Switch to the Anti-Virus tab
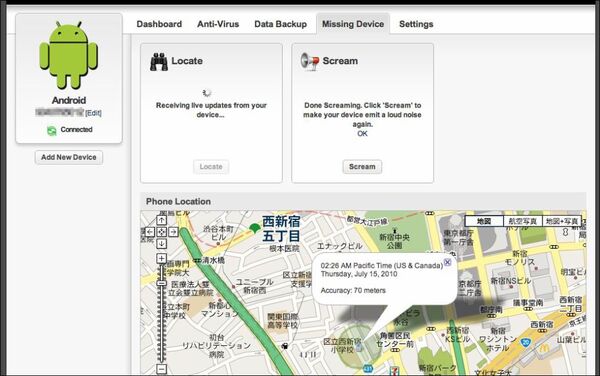The image size is (600, 376). coord(218,24)
